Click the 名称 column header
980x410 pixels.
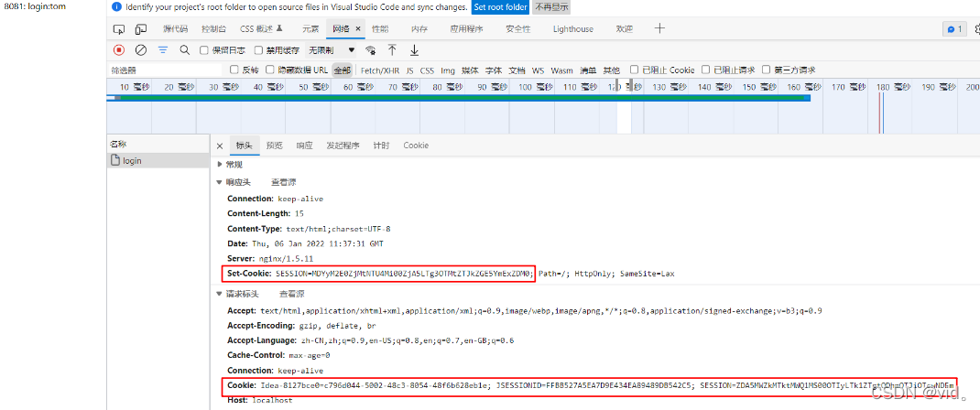[158, 145]
